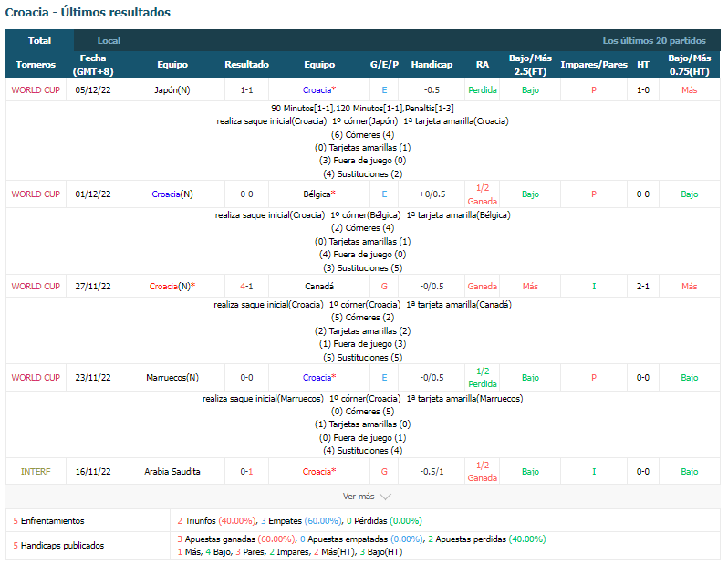Open 'Los últimos 20 partidos' selector
Image resolution: width=728 pixels, height=565 pixels.
654,40
